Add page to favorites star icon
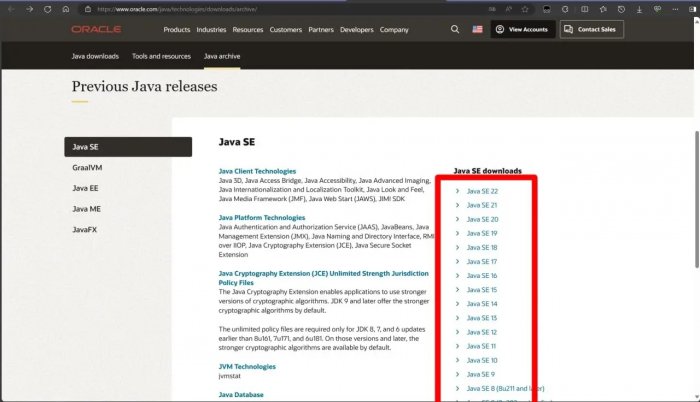Viewport: 700px width, 402px height. point(525,9)
